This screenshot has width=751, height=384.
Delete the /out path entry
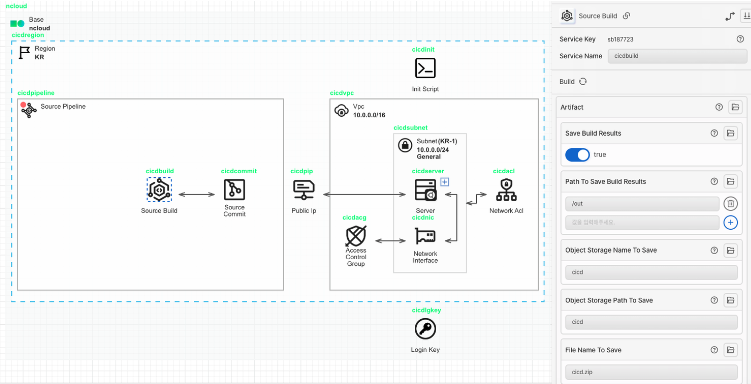click(x=730, y=203)
